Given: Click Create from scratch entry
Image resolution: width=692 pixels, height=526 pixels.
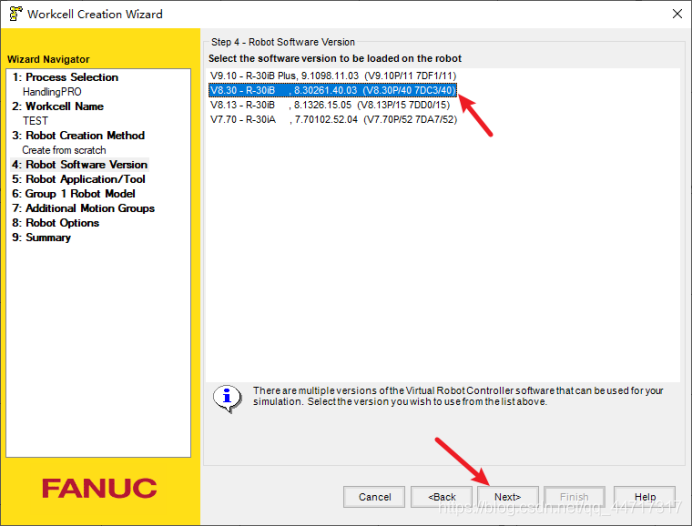Looking at the screenshot, I should click(x=64, y=150).
